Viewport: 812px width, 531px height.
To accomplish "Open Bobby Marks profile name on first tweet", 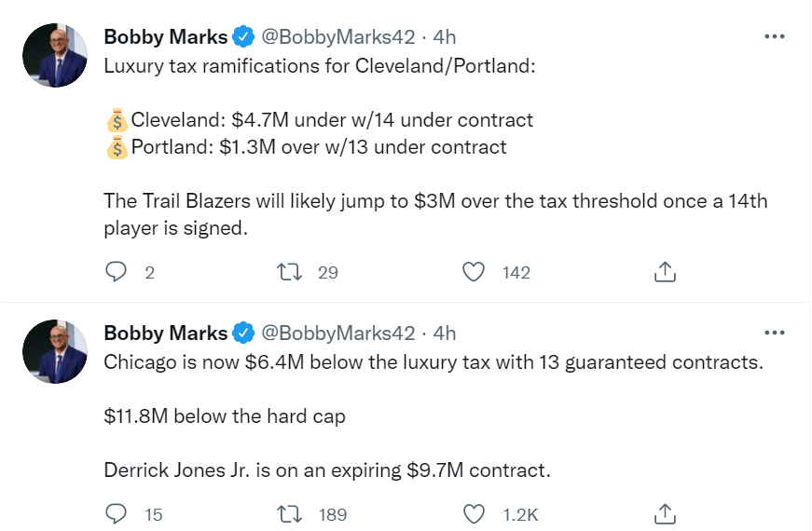I will point(165,37).
